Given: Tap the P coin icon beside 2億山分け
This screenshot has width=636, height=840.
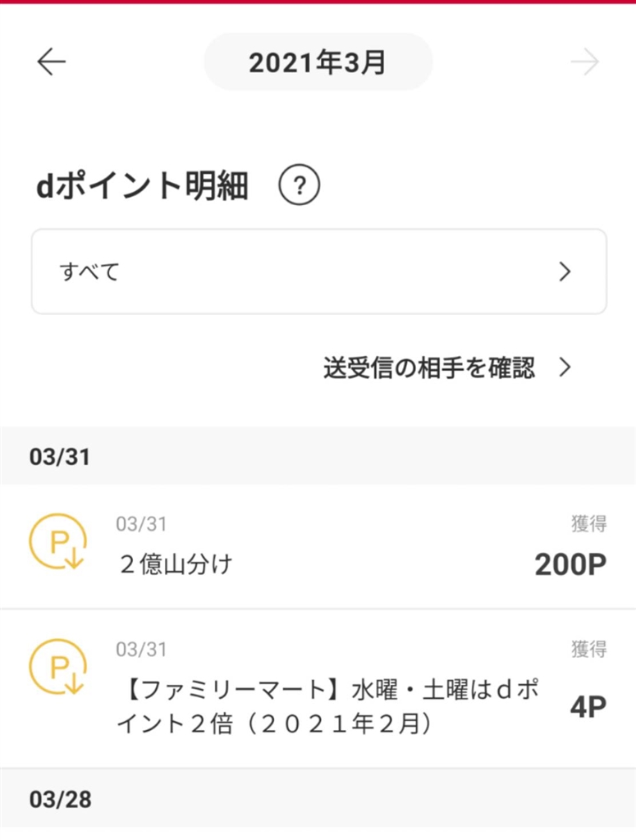Looking at the screenshot, I should point(56,543).
